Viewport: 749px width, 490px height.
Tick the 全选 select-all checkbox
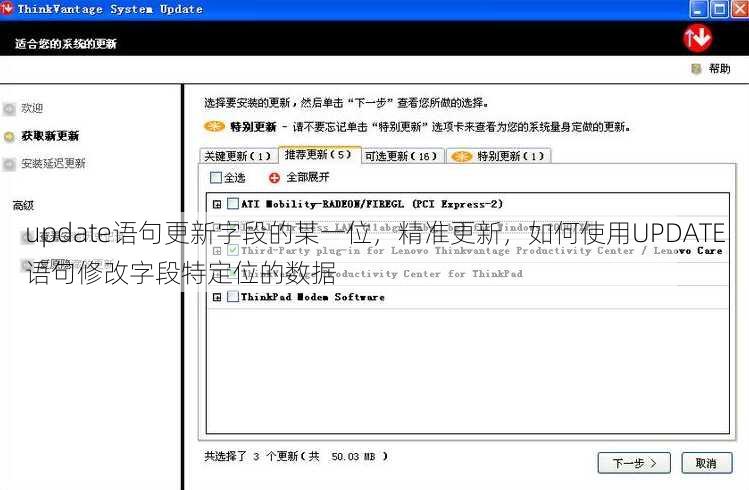click(x=216, y=178)
